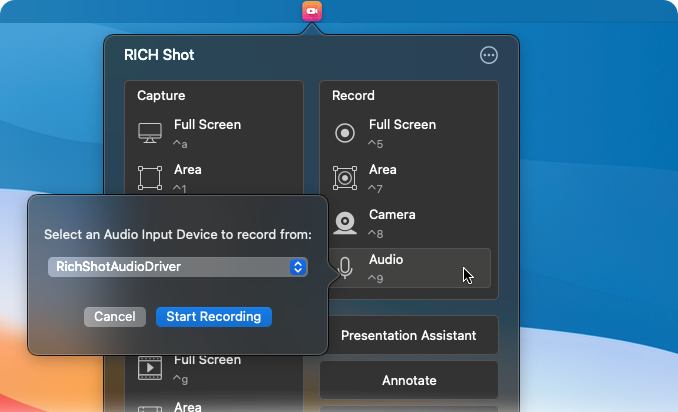678x412 pixels.
Task: Click the Full Screen ^g item
Action: [214, 368]
